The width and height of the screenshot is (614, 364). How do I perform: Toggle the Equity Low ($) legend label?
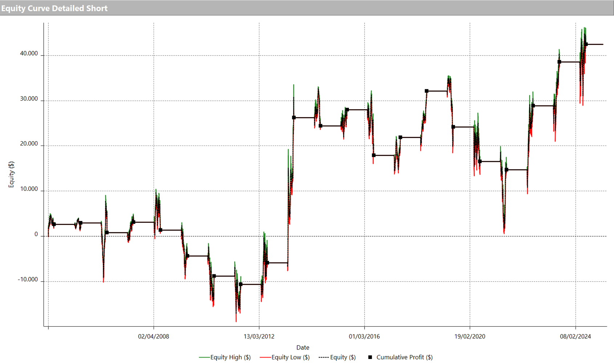click(290, 357)
